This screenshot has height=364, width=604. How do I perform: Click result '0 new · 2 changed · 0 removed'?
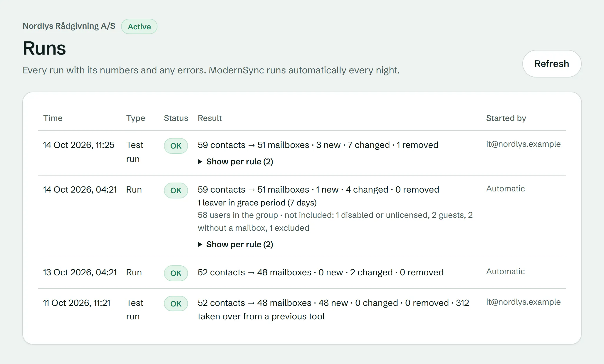point(381,272)
